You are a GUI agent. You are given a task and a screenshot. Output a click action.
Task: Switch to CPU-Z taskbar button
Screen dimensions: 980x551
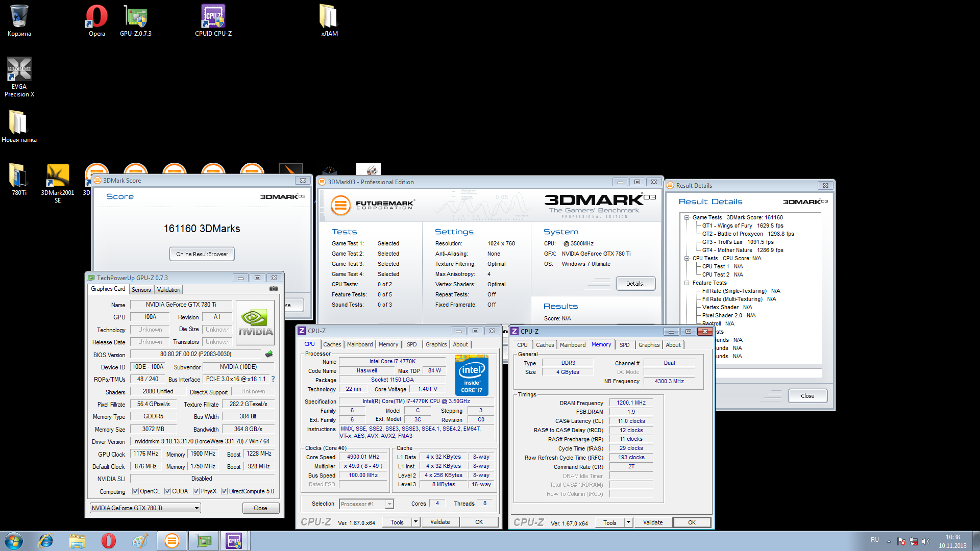tap(234, 541)
